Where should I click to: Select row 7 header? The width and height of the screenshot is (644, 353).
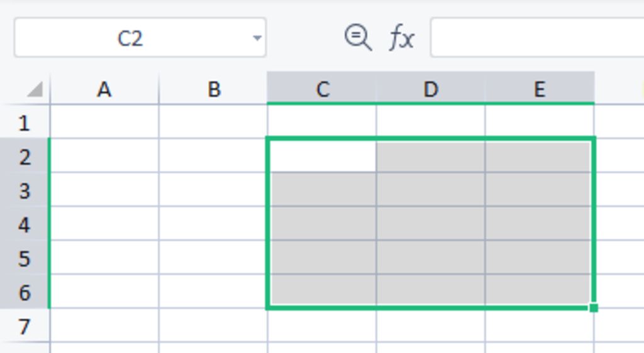[25, 326]
